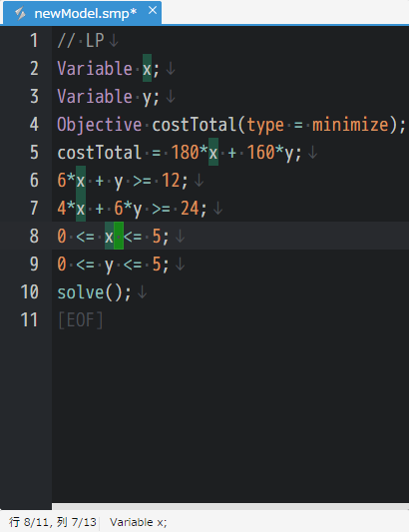Click the 'Objective' keyword
The image size is (409, 532).
[100, 124]
